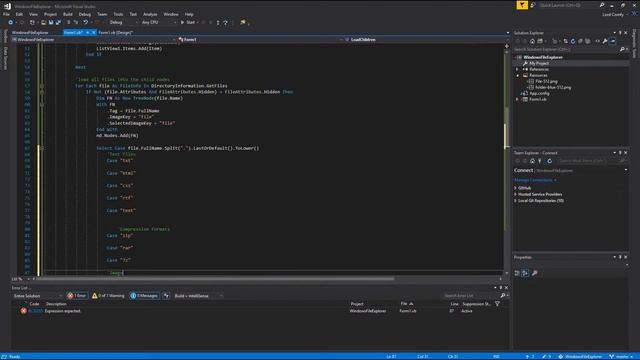Open the Help menu

pos(189,14)
